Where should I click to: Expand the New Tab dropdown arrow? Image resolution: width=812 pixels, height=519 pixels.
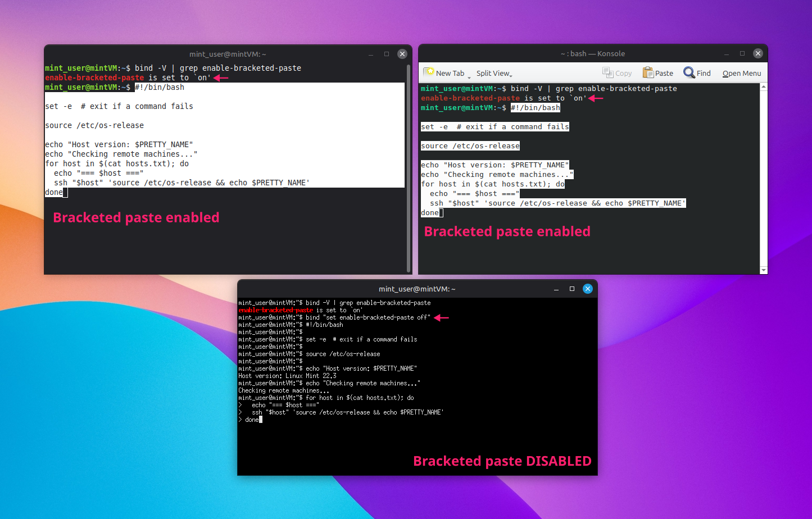pos(469,76)
